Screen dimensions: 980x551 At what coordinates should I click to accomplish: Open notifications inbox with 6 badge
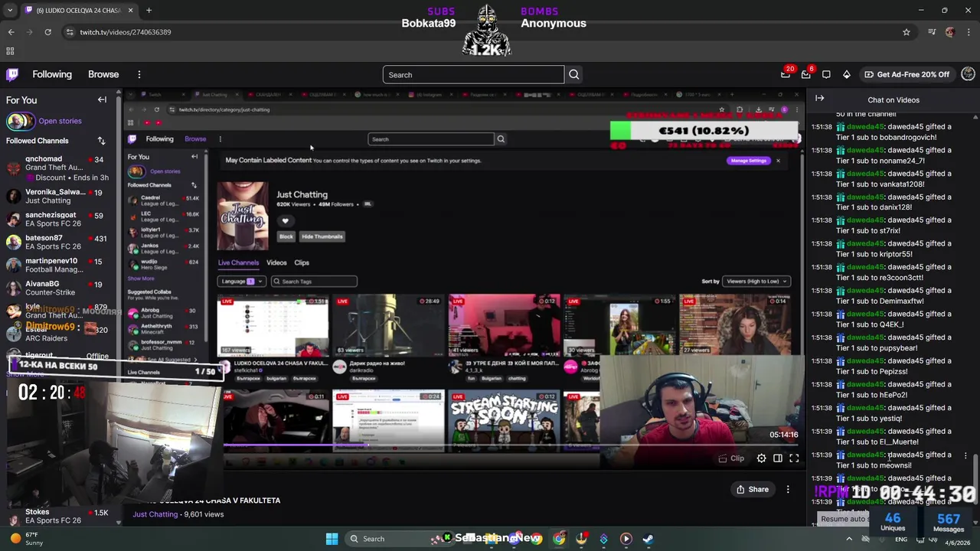coord(805,74)
